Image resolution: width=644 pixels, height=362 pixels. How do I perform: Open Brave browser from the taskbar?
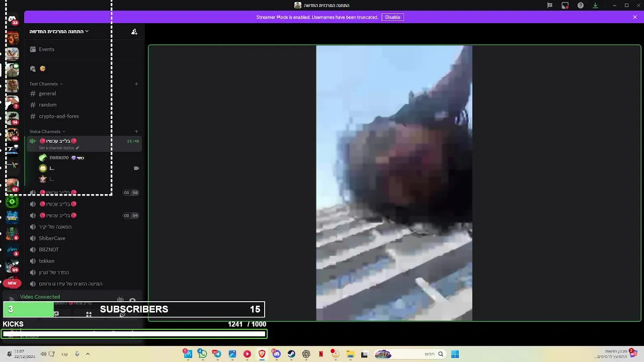(262, 354)
